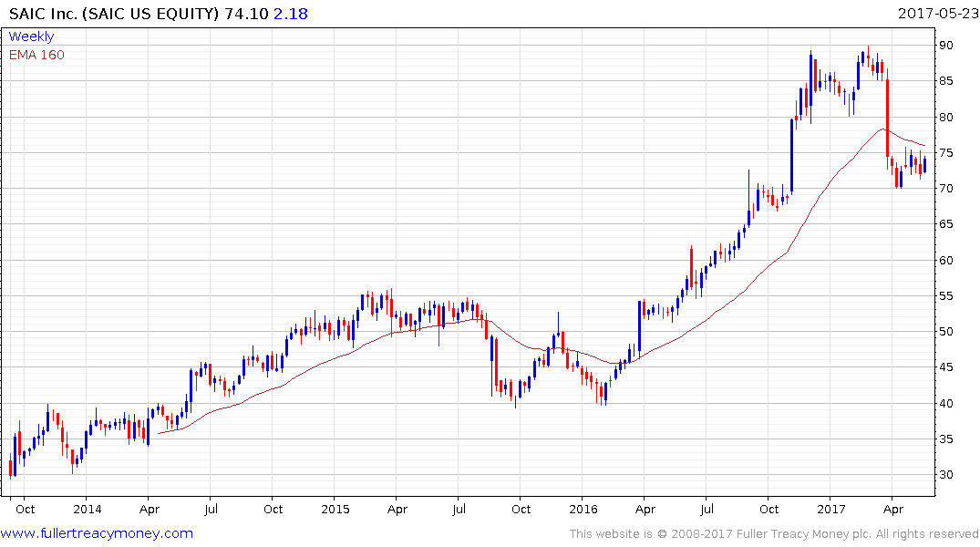Screen dimensions: 980x547
Task: Click the 45 price axis label
Action: click(945, 367)
